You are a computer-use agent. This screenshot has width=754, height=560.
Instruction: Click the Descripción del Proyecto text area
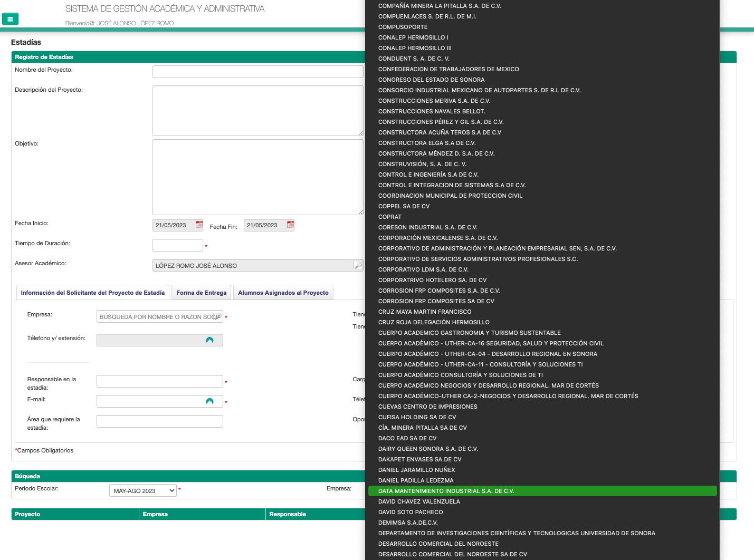click(257, 110)
